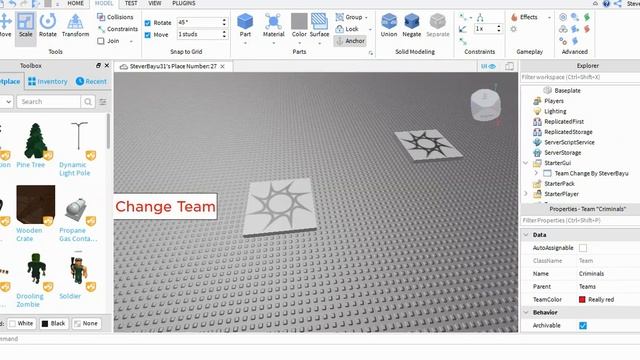Click the Group button
Screen dimensions: 640x360
coord(350,17)
